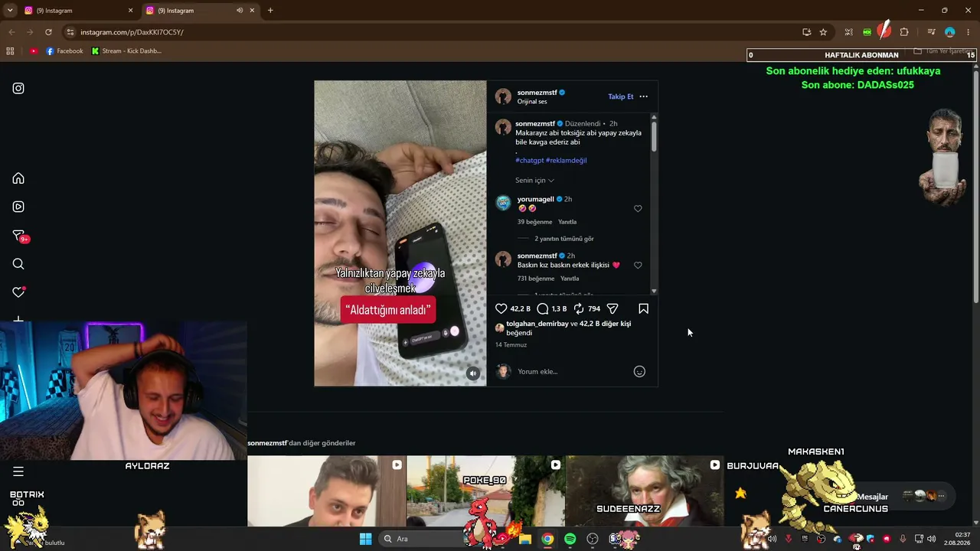Image resolution: width=980 pixels, height=551 pixels.
Task: Like the 'Baskın kız baskın erkek' comment
Action: pos(638,265)
